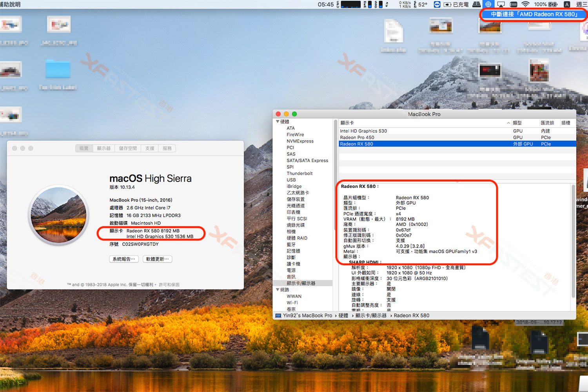Viewport: 588px width, 392px height.
Task: Click the network speed KB/s indicator
Action: tap(405, 4)
